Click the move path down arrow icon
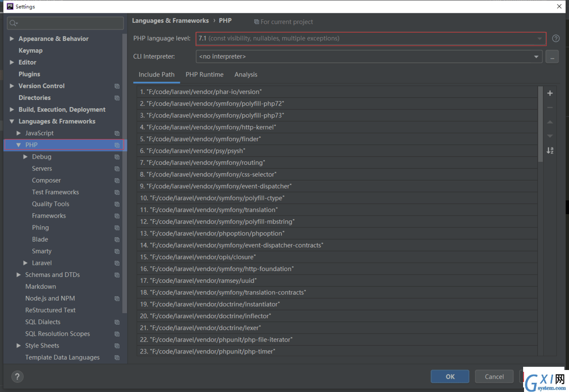Viewport: 569px width, 392px height. point(550,136)
